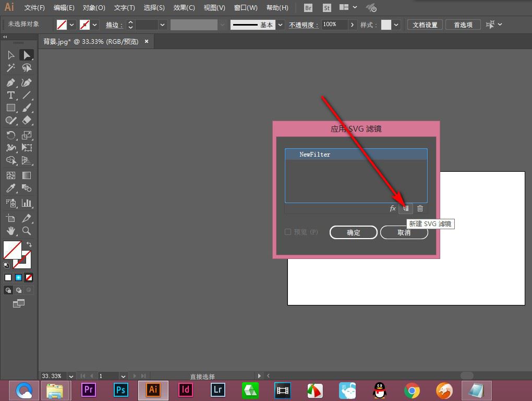Activate the Zoom magnifier tool

coord(27,230)
